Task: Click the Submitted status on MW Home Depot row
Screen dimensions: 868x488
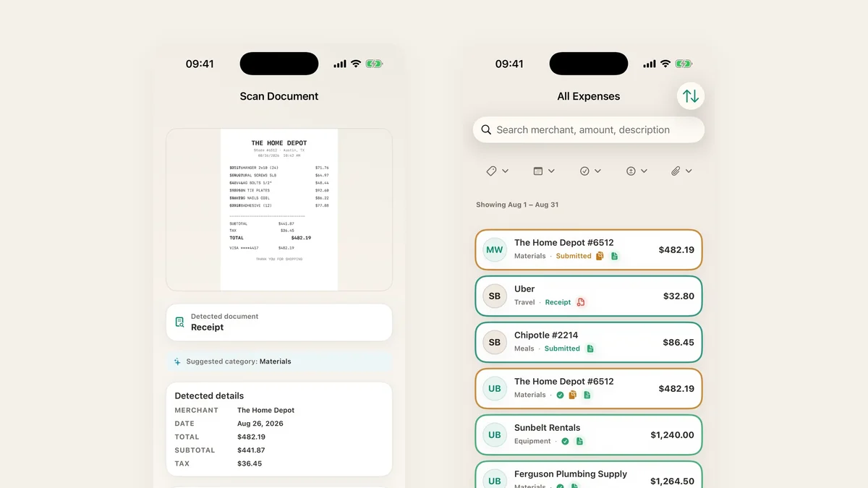Action: pos(574,256)
